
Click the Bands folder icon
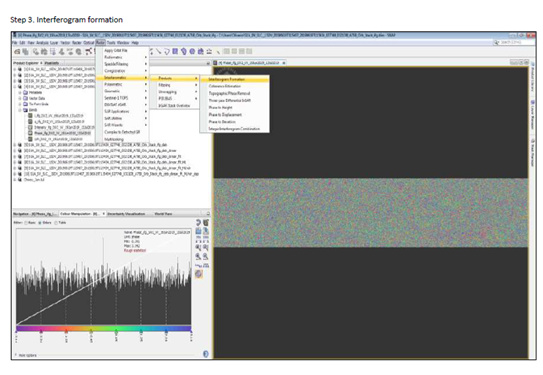pyautogui.click(x=25, y=110)
